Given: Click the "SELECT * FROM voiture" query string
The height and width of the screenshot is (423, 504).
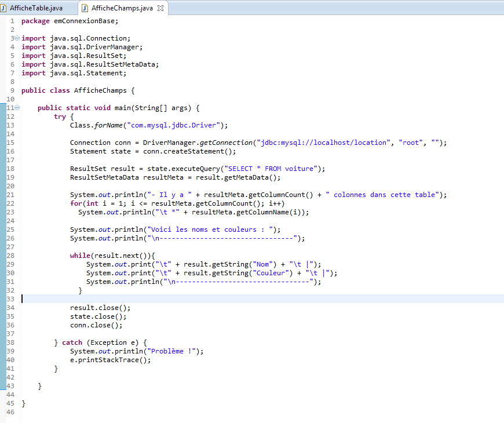Looking at the screenshot, I should pyautogui.click(x=275, y=169).
